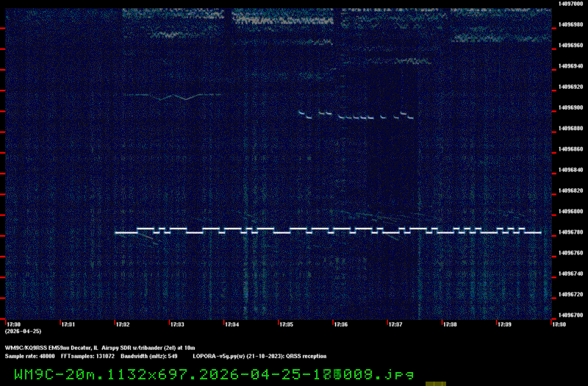Image resolution: width=588 pixels, height=386 pixels.
Task: Click the 14096900 frequency label
Action: 571,107
